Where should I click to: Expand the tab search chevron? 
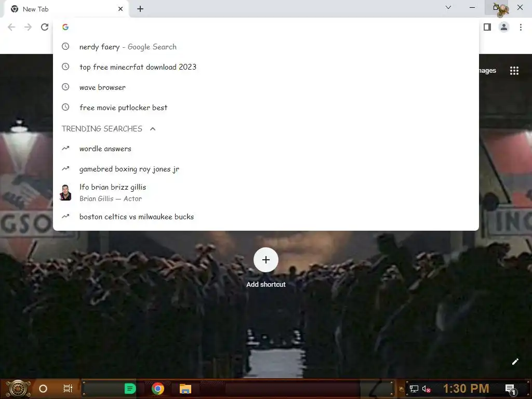point(448,7)
